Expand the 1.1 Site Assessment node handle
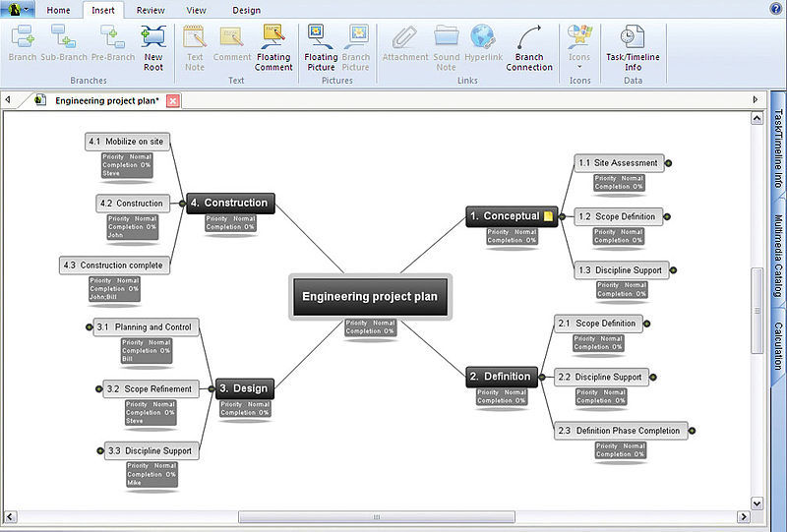The image size is (787, 532). coord(669,163)
